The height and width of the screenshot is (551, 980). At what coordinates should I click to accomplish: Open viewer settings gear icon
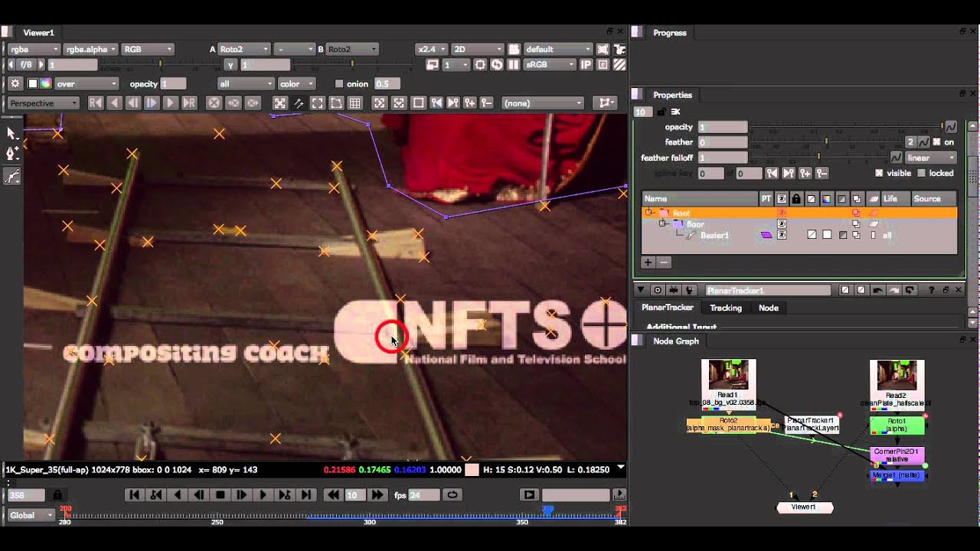[x=15, y=83]
